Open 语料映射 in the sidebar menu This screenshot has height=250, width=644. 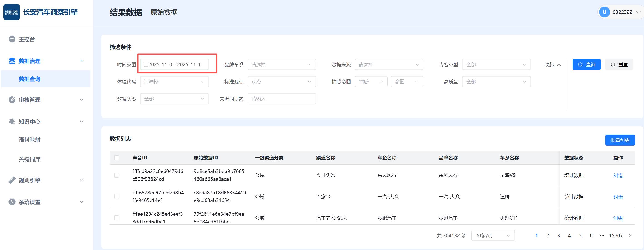29,140
